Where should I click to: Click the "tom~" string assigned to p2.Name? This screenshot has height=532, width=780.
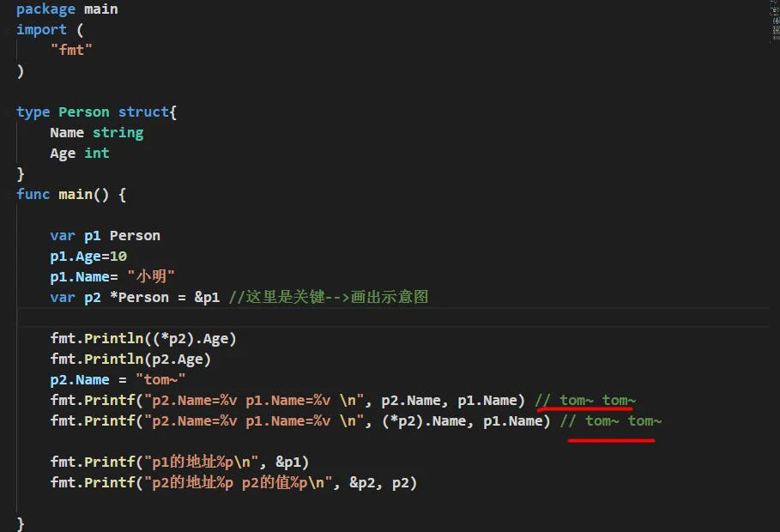coord(160,380)
